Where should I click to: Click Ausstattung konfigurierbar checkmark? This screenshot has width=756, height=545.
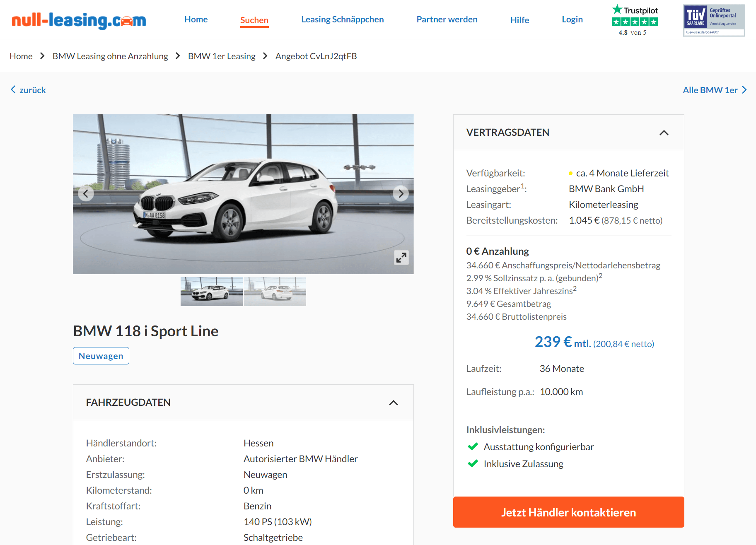coord(473,446)
